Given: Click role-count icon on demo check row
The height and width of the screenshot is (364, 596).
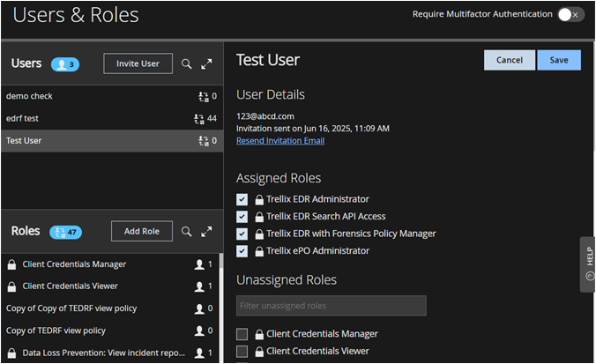Looking at the screenshot, I should click(x=204, y=97).
